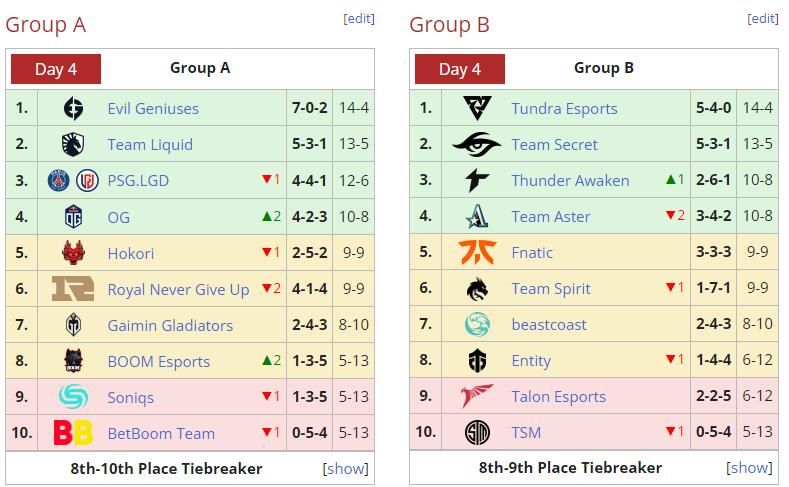This screenshot has height=487, width=789.
Task: Click the Tundra Esports logo
Action: pos(477,109)
